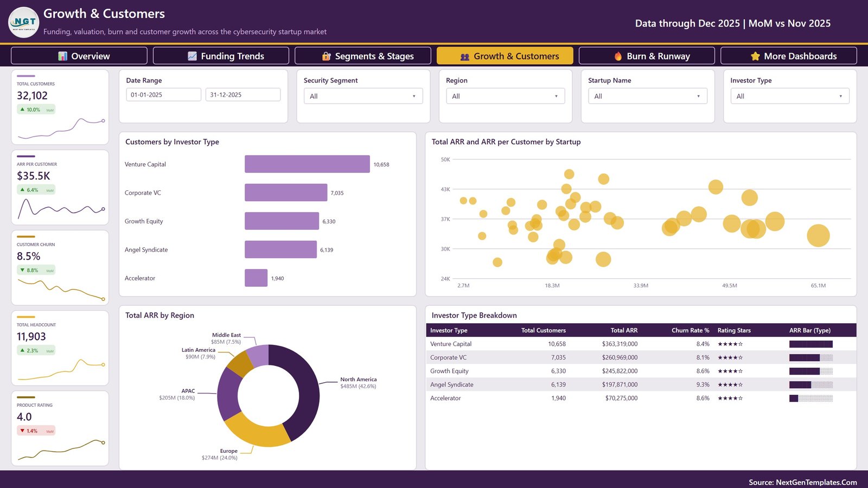
Task: Select the Growth & Customers tab
Action: [x=505, y=56]
